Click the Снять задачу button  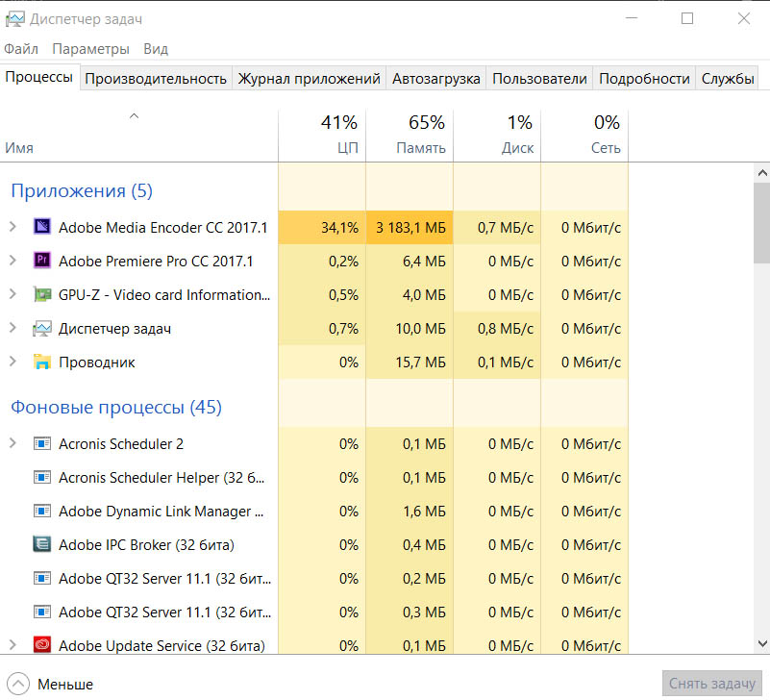click(x=712, y=684)
